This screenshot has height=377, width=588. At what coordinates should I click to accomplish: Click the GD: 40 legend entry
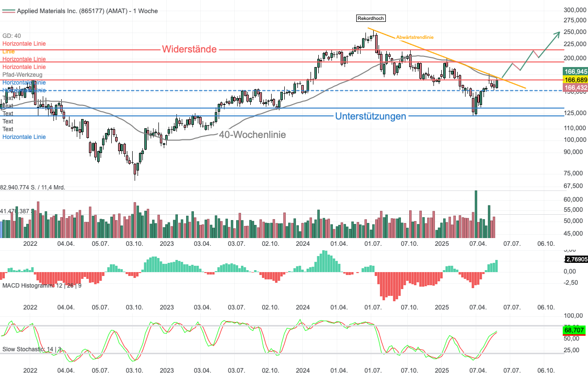click(12, 36)
